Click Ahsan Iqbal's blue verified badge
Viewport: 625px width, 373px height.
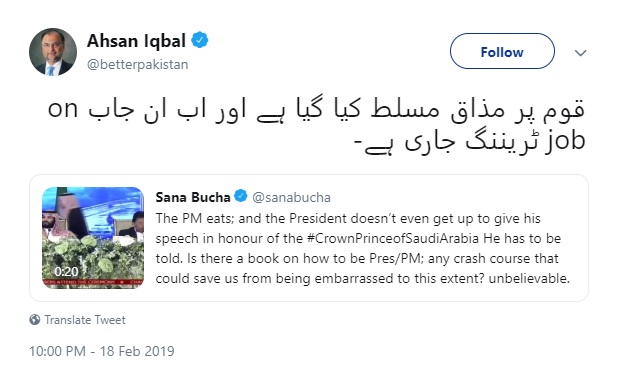click(x=200, y=40)
